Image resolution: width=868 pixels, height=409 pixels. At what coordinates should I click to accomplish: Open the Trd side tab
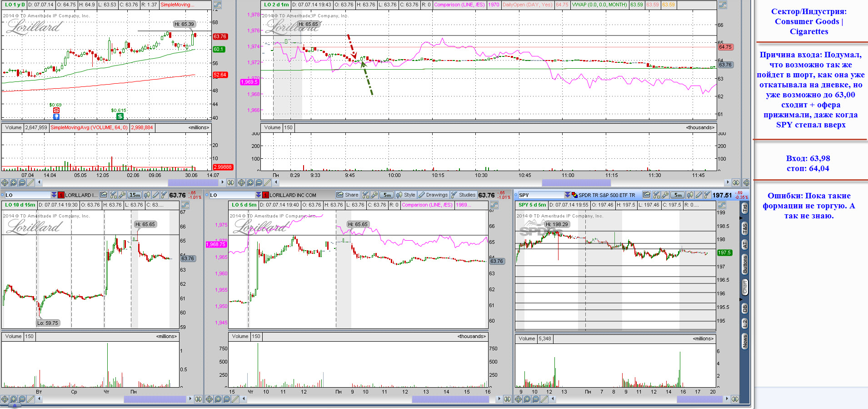point(745,208)
